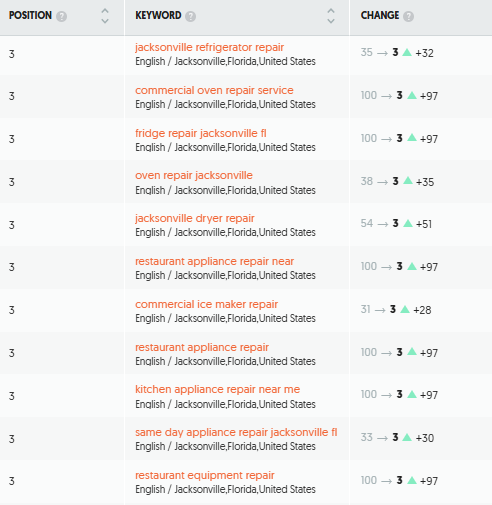Click green up arrow in oven repair jacksonville row

click(408, 181)
